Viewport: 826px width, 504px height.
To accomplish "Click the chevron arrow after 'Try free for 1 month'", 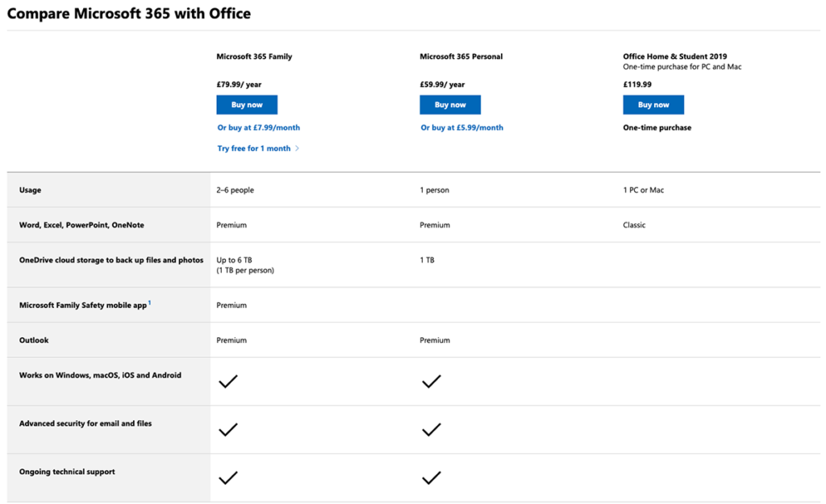I will click(x=297, y=148).
